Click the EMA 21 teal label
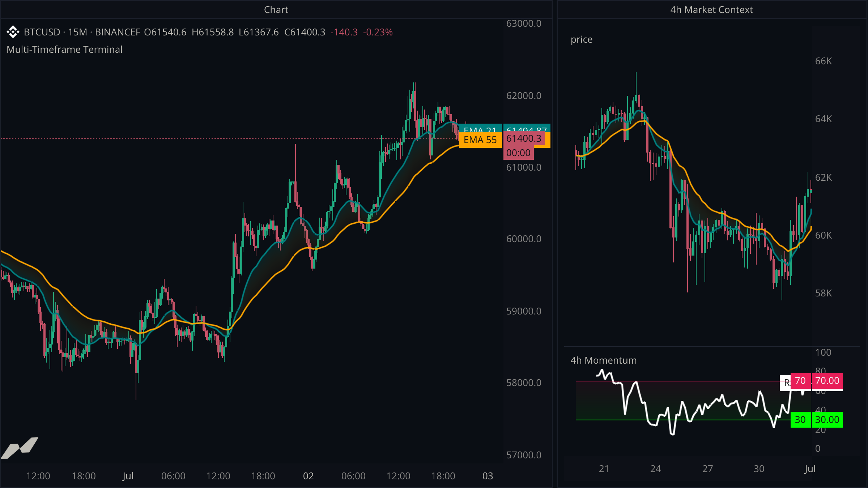Viewport: 868px width, 488px height. (480, 128)
